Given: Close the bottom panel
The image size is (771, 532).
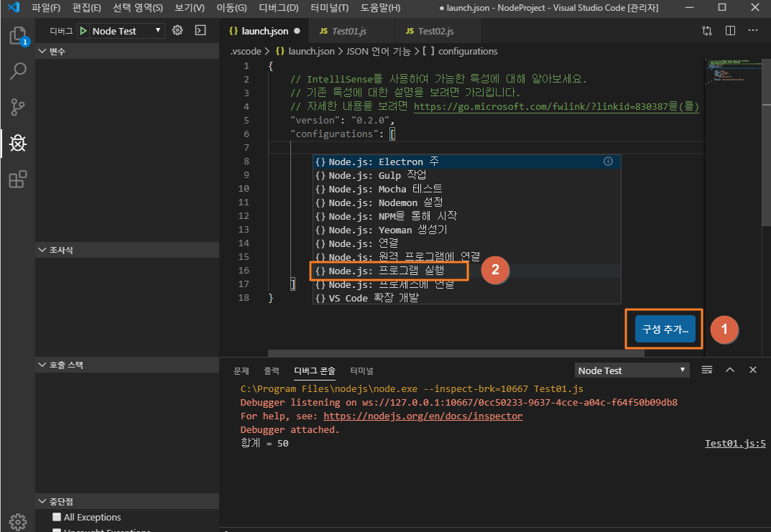Looking at the screenshot, I should (753, 370).
